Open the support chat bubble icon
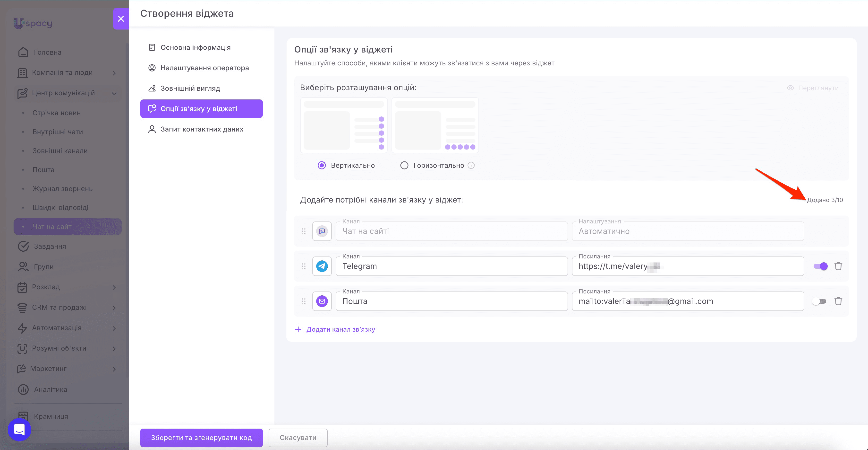Screen dimensions: 868x450 19,429
